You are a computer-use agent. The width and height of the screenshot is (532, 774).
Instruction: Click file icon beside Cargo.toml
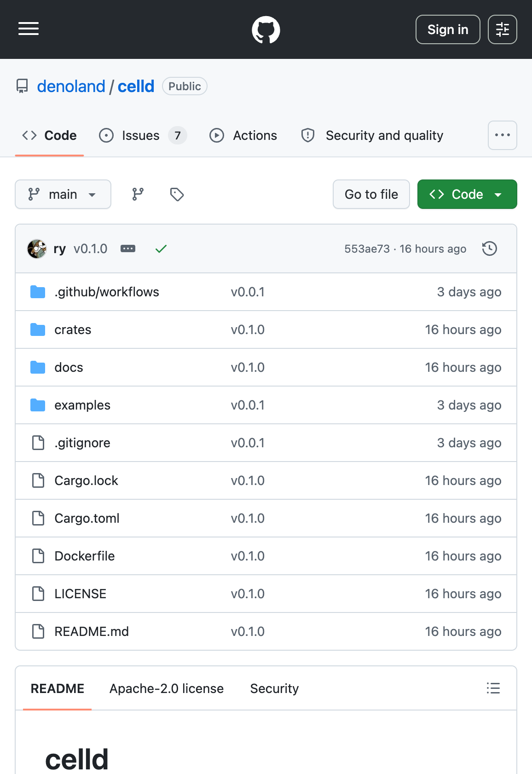[x=38, y=518]
